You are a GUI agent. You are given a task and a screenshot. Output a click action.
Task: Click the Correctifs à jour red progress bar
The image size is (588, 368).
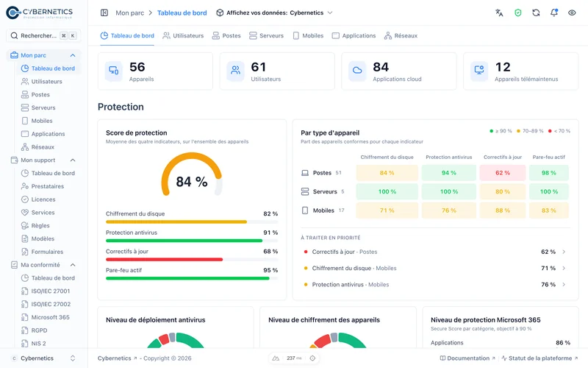(192, 260)
